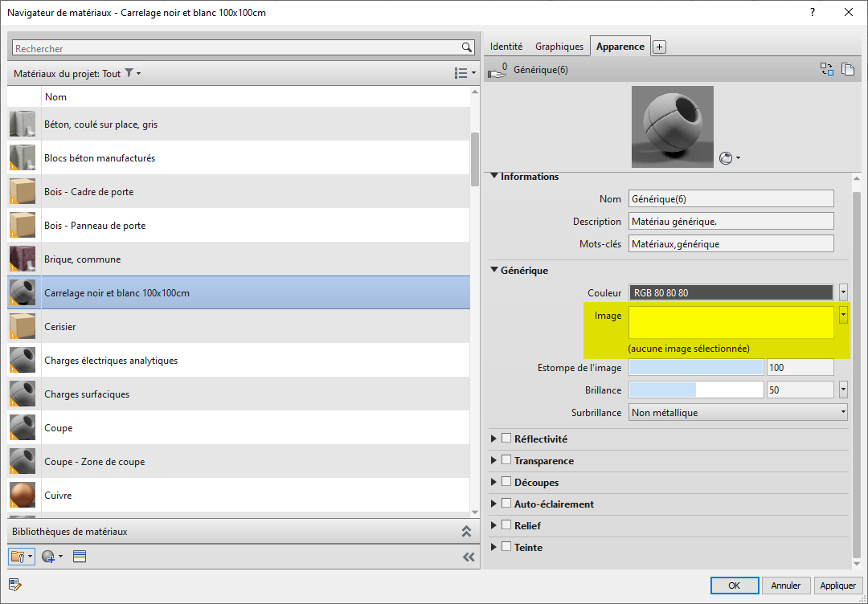Toggle the Relief checkbox
The image size is (868, 604).
click(506, 525)
